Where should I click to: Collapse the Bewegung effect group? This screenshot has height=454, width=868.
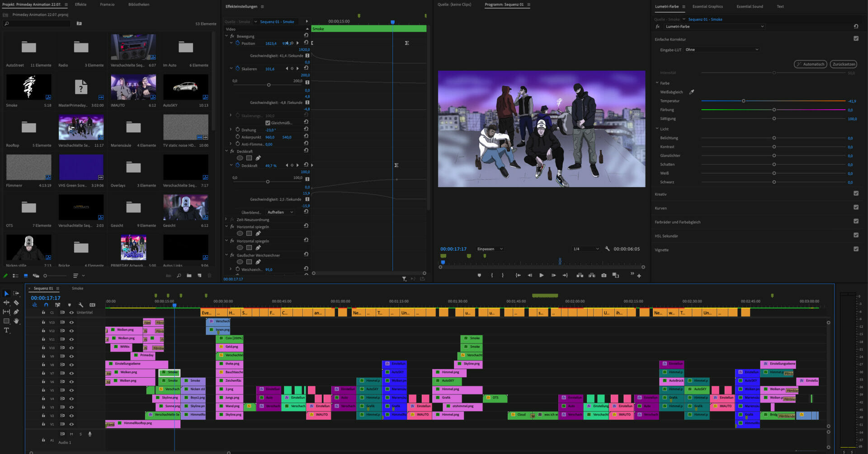pos(226,36)
